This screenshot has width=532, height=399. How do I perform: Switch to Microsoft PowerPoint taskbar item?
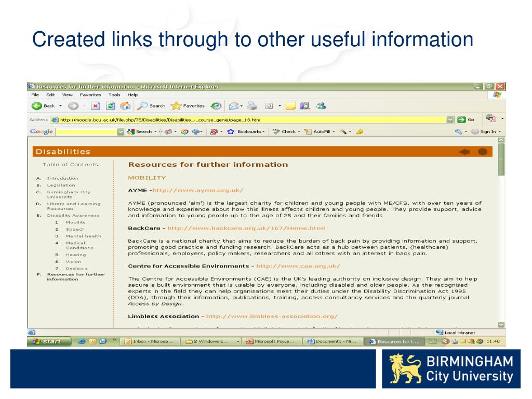coord(272,341)
